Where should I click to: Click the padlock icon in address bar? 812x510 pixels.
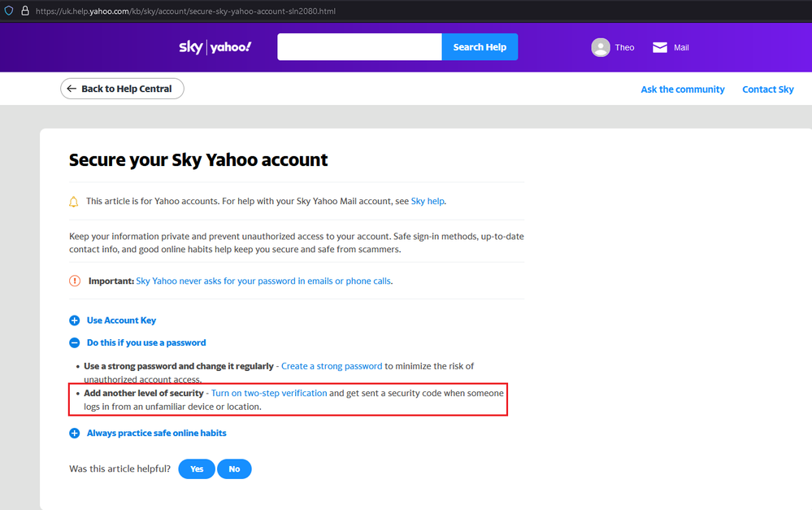(25, 11)
